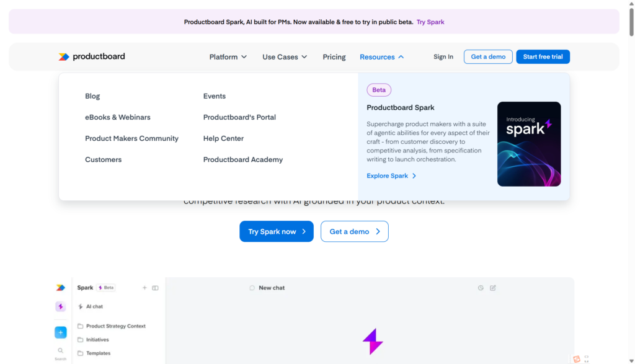This screenshot has height=364, width=635.
Task: Click Try Spark in the top banner
Action: [x=430, y=22]
